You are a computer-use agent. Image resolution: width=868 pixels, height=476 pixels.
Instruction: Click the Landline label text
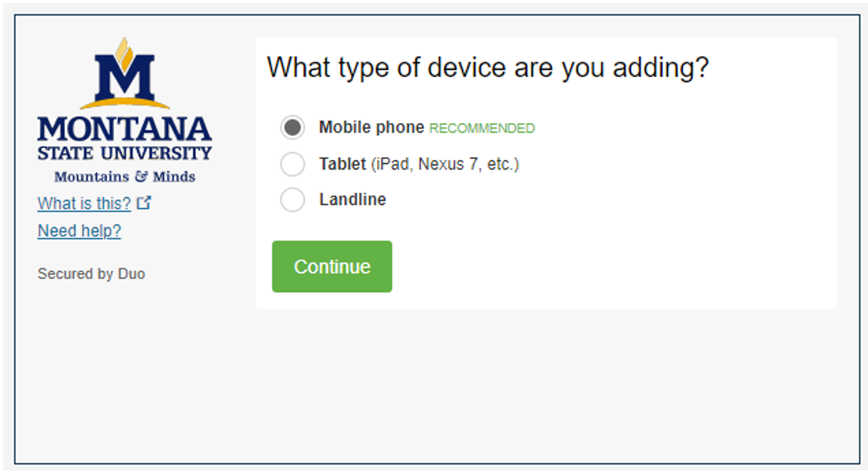[354, 199]
